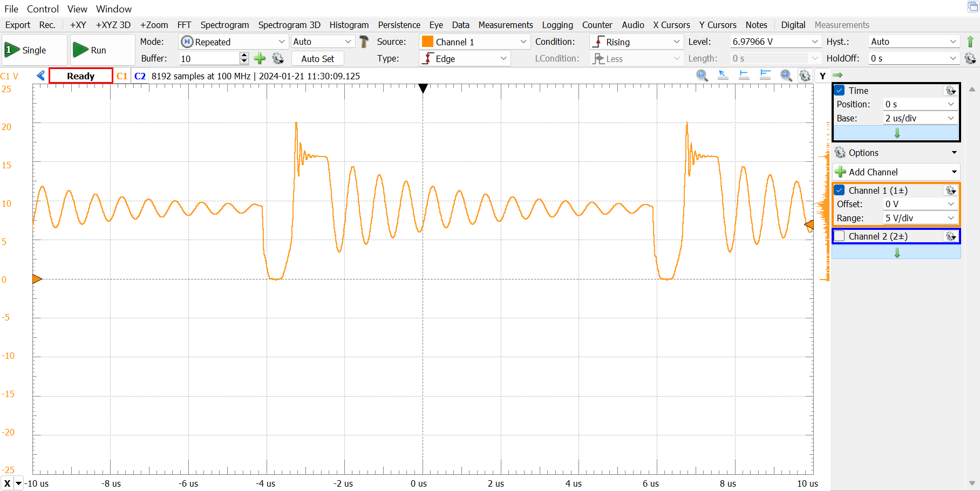Image resolution: width=980 pixels, height=491 pixels.
Task: Click the Ready status indicator
Action: (x=81, y=76)
